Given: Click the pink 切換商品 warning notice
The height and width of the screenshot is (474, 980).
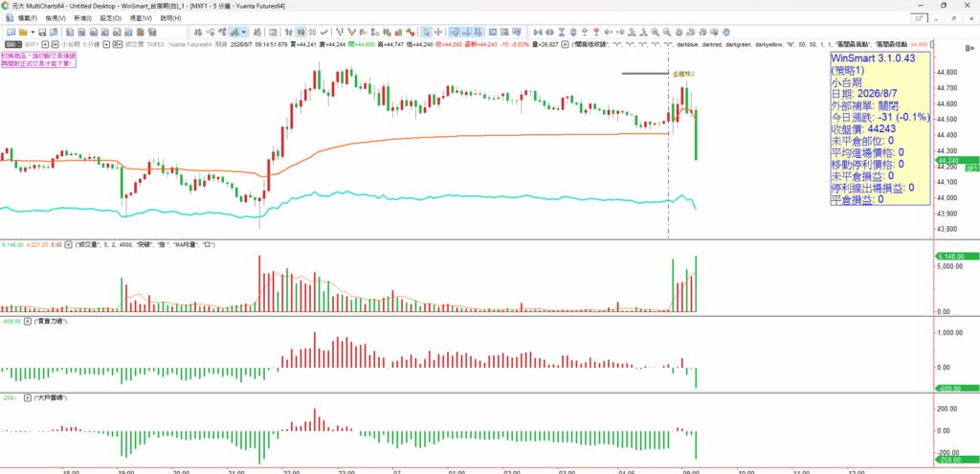Looking at the screenshot, I should point(37,59).
